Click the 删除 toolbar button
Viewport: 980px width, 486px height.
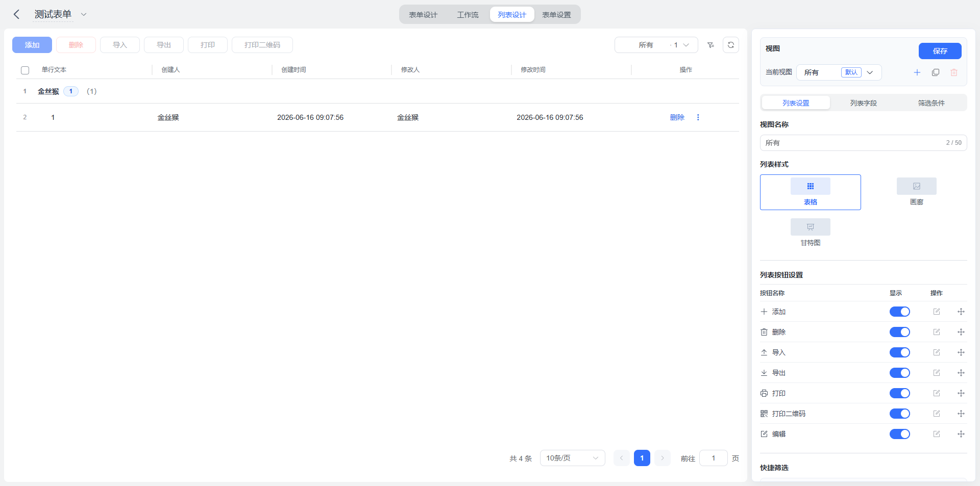[76, 45]
